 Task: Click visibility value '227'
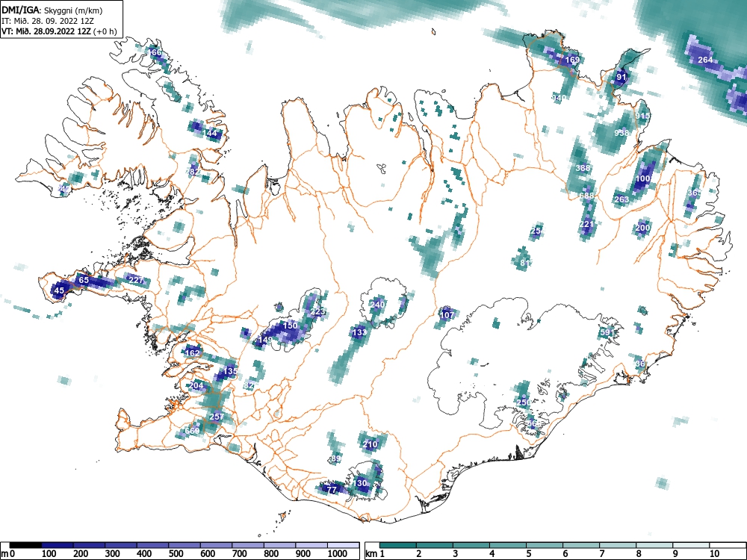click(136, 280)
